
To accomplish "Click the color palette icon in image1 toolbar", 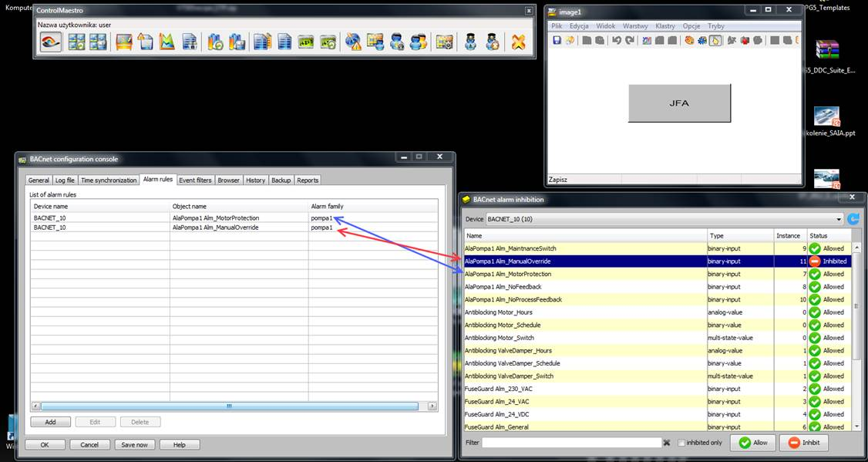I will click(689, 40).
